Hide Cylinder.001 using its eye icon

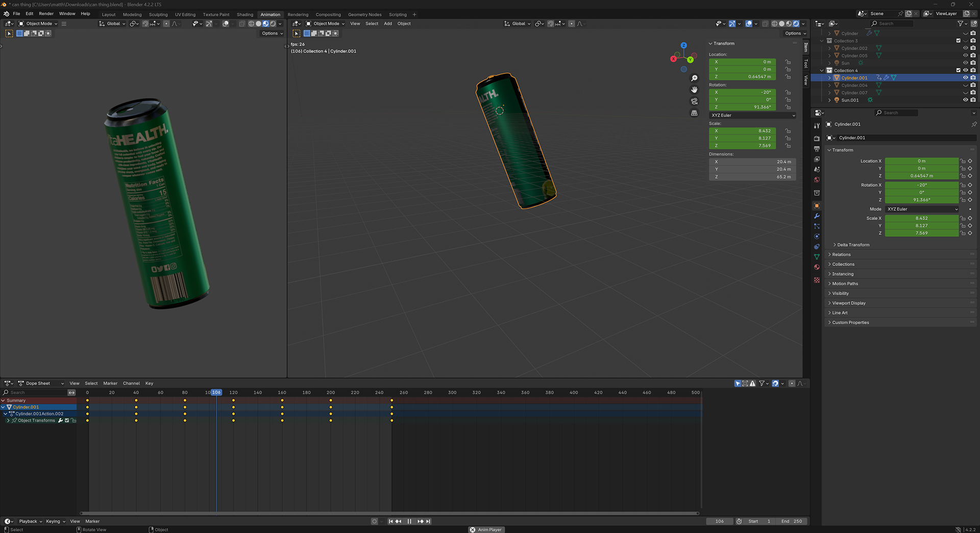(x=965, y=78)
